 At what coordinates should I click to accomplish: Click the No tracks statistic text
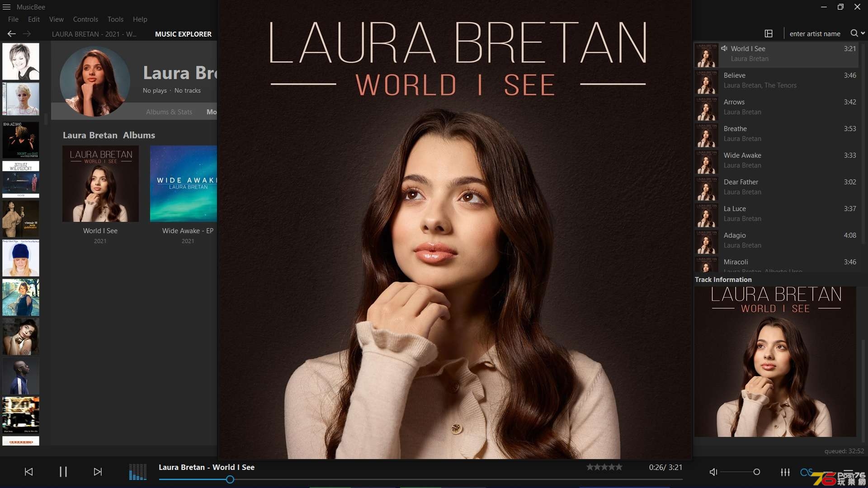tap(188, 91)
